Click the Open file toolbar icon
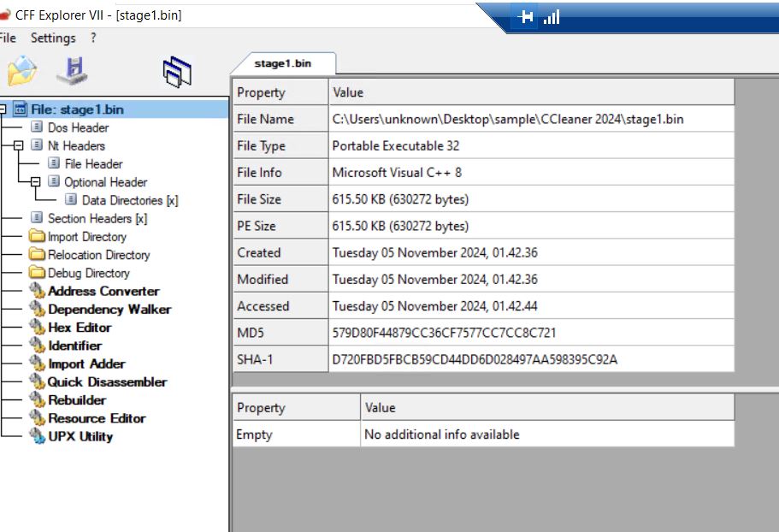Image resolution: width=779 pixels, height=532 pixels. pos(21,72)
